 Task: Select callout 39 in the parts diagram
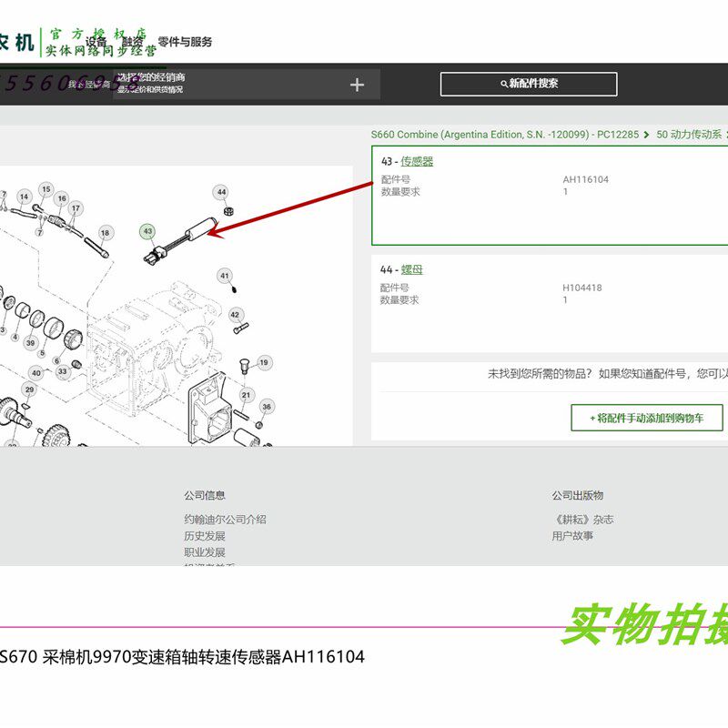click(x=31, y=343)
